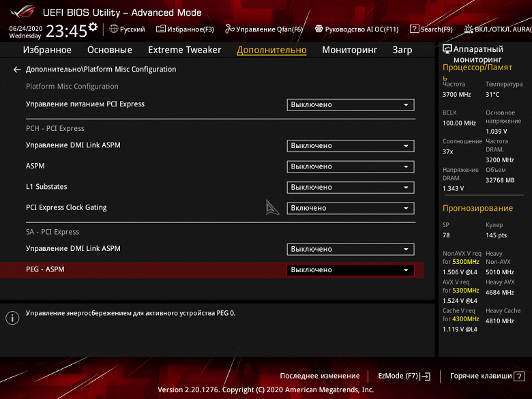
Task: Click the 145 pts cooler score
Action: (x=496, y=235)
